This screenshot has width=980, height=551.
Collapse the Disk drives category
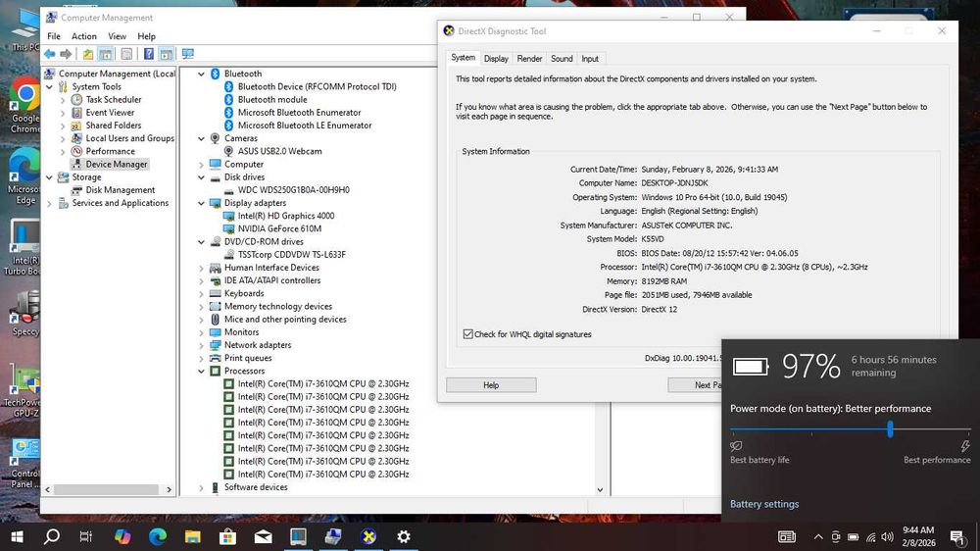point(201,177)
